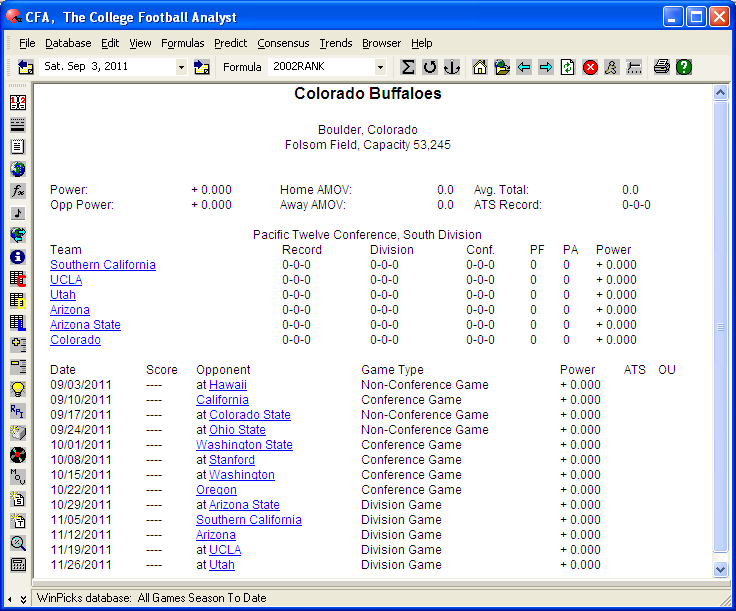
Task: Click the previous date folder icon
Action: (25, 67)
